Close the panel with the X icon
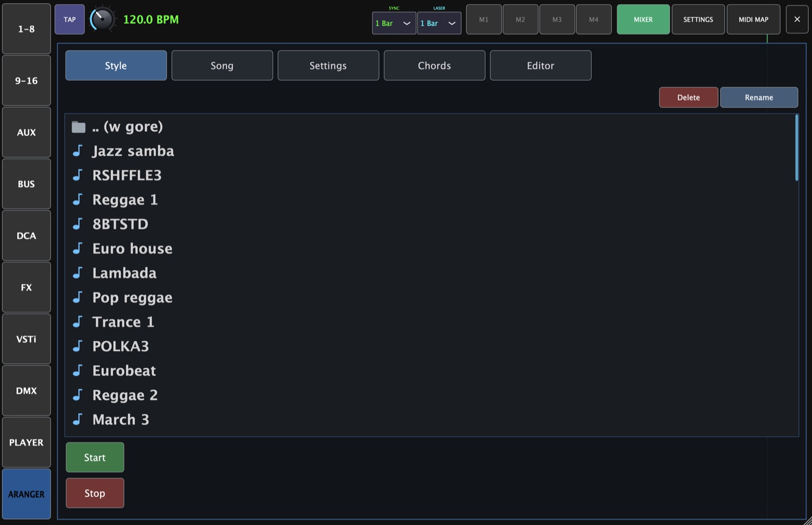The height and width of the screenshot is (525, 812). pyautogui.click(x=797, y=20)
